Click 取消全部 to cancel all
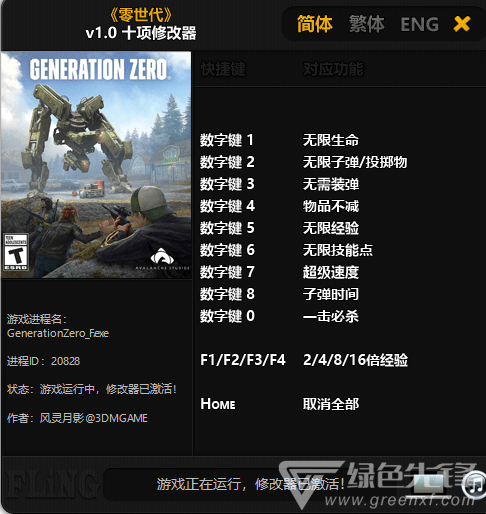486x514 pixels. (331, 404)
